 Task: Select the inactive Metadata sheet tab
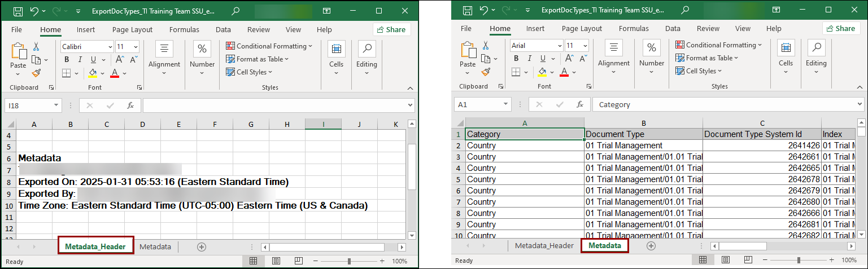coord(155,247)
